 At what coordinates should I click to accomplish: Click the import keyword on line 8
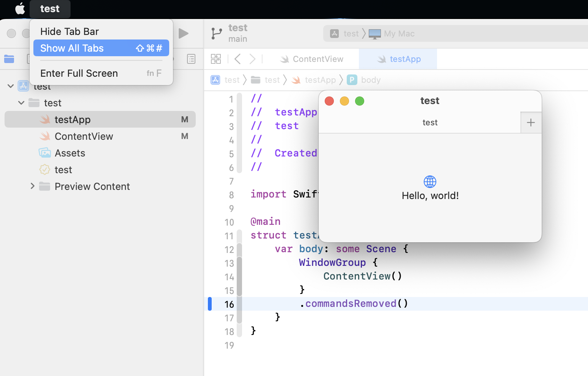pos(268,194)
